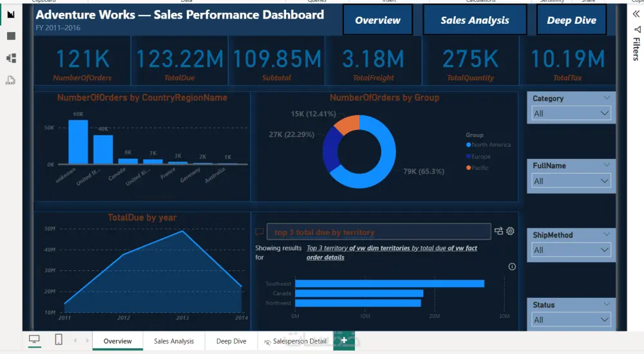Add a new page with plus button
The height and width of the screenshot is (354, 644).
click(344, 340)
